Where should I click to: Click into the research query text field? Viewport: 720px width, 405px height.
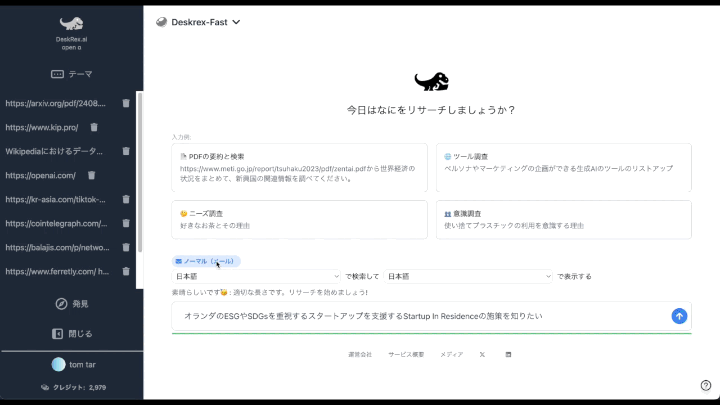420,316
